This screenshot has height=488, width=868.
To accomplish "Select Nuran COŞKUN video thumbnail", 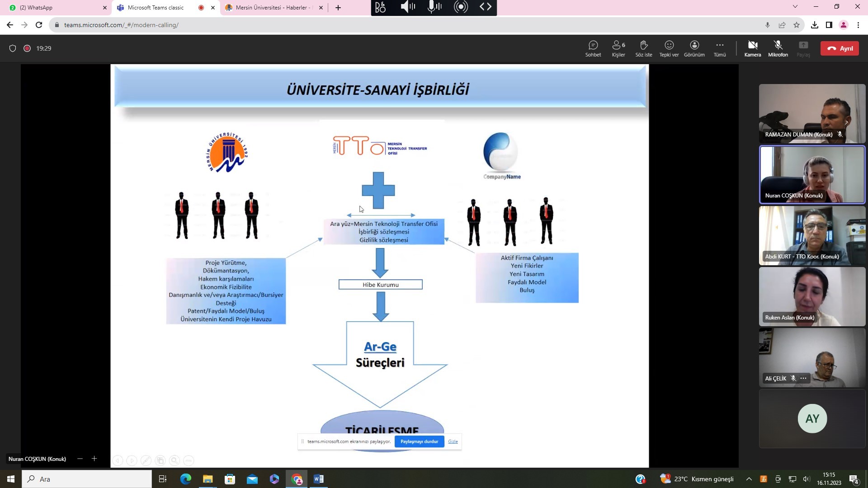I will point(812,174).
